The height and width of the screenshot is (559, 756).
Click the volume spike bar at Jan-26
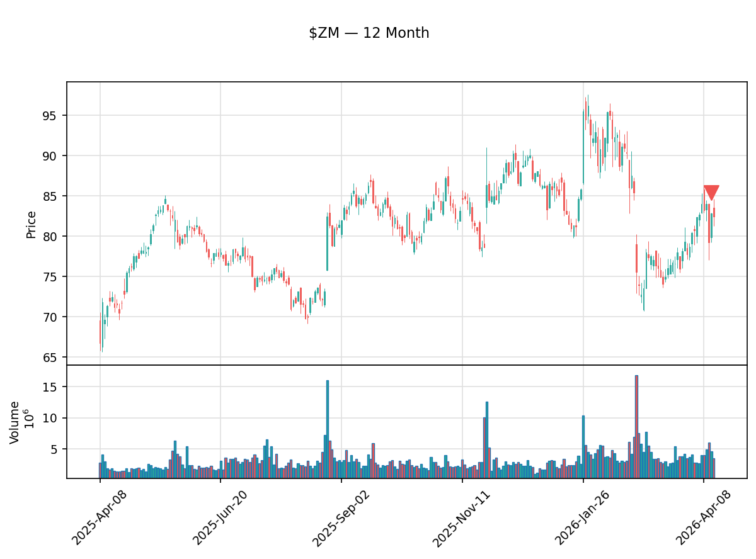coord(583,447)
